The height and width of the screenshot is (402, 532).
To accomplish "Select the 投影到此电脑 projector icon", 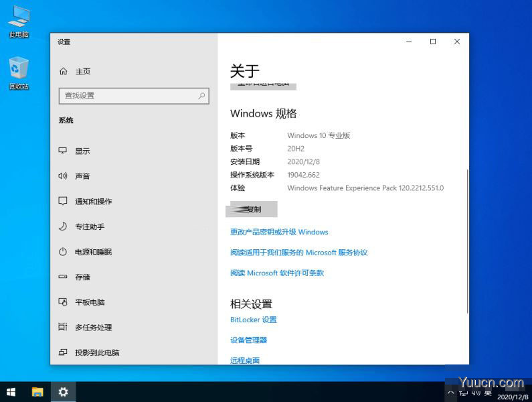I will pyautogui.click(x=62, y=352).
